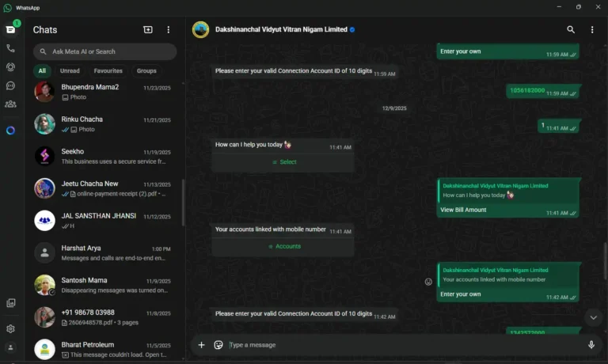
Task: Click Rinku Chacha's profile photo
Action: tap(44, 124)
